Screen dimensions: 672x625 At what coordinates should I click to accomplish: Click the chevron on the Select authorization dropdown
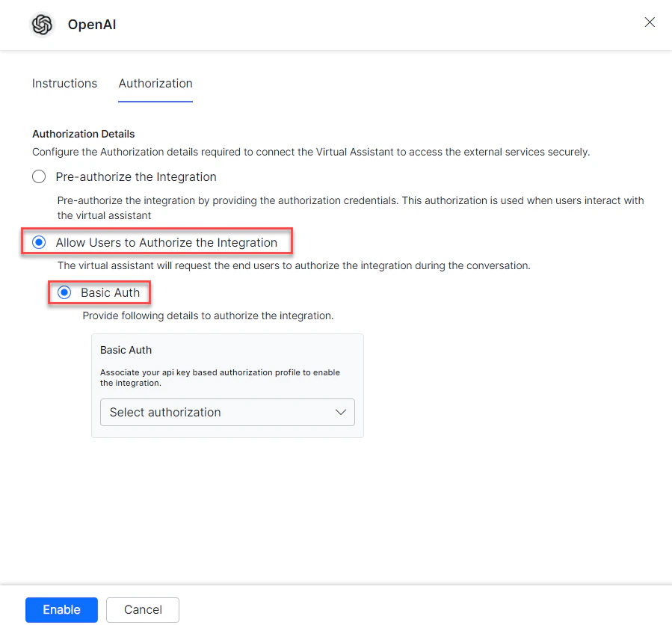(x=341, y=412)
